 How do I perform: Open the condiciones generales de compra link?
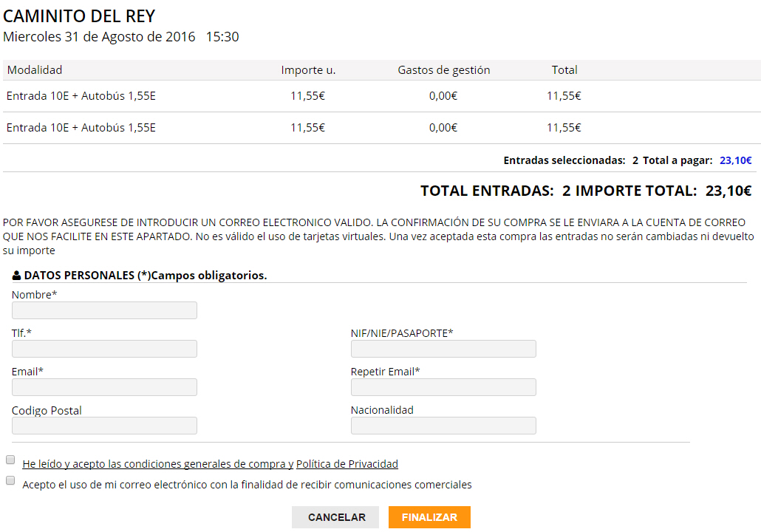coord(157,464)
